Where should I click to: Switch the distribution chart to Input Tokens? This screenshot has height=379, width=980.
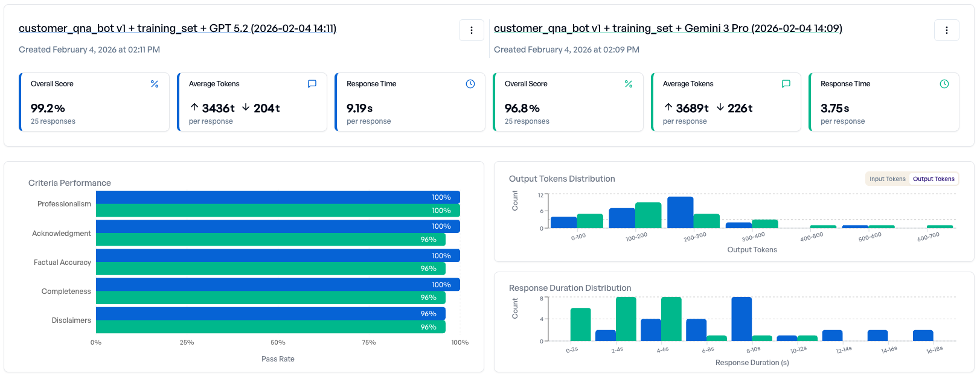[887, 179]
